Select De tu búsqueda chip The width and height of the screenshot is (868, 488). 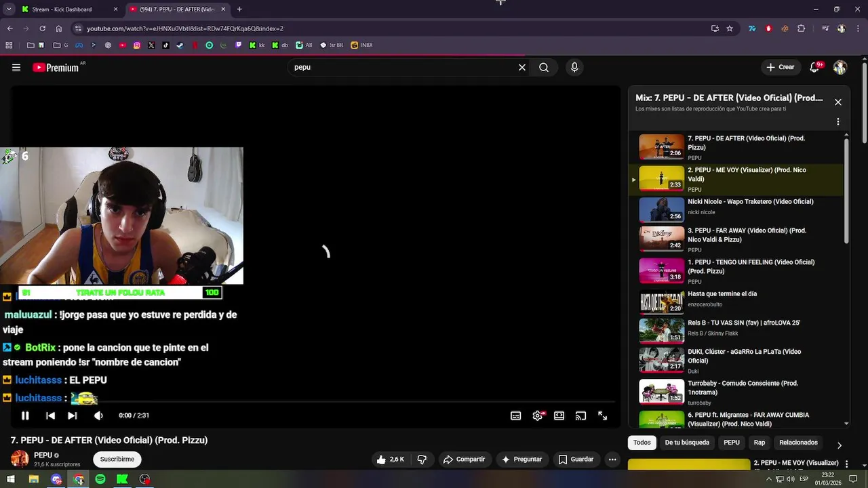click(687, 443)
